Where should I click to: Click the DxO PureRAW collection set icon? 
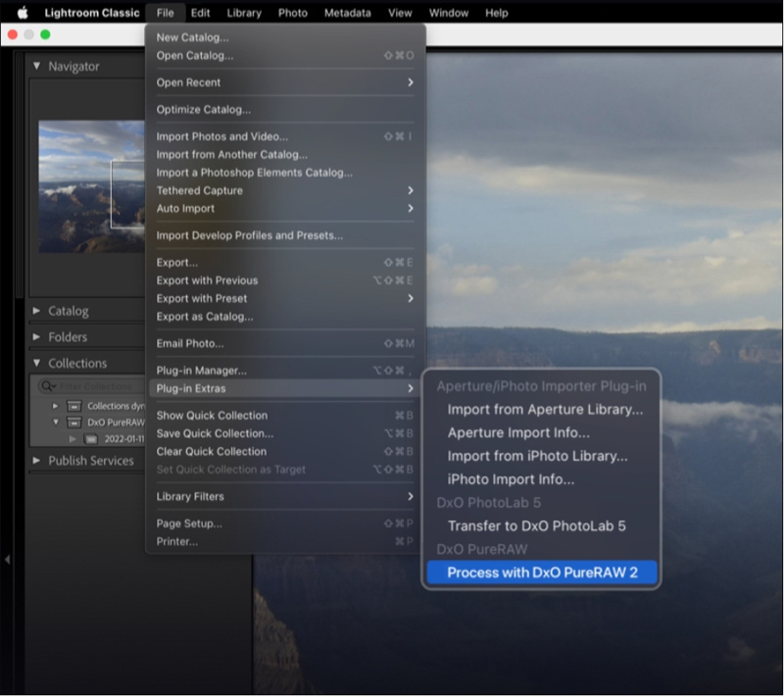coord(74,423)
